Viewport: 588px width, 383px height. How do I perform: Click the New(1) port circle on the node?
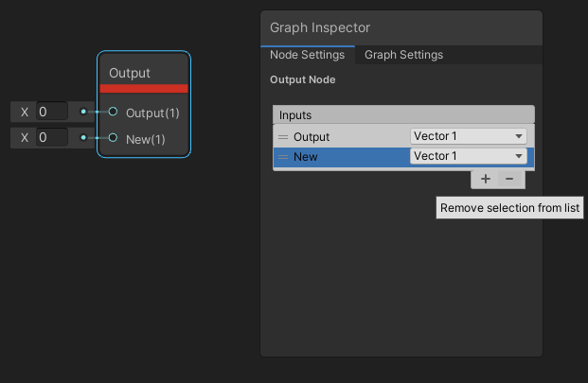(113, 138)
